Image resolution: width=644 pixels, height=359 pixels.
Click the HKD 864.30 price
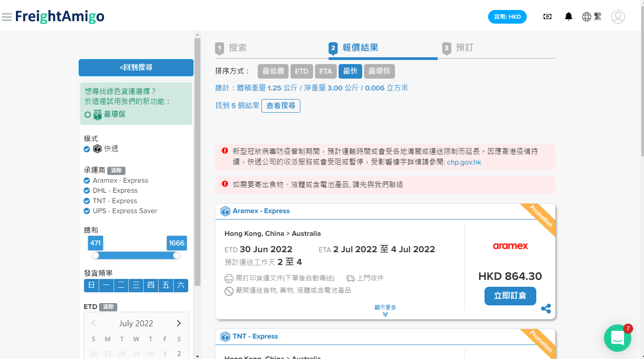510,276
